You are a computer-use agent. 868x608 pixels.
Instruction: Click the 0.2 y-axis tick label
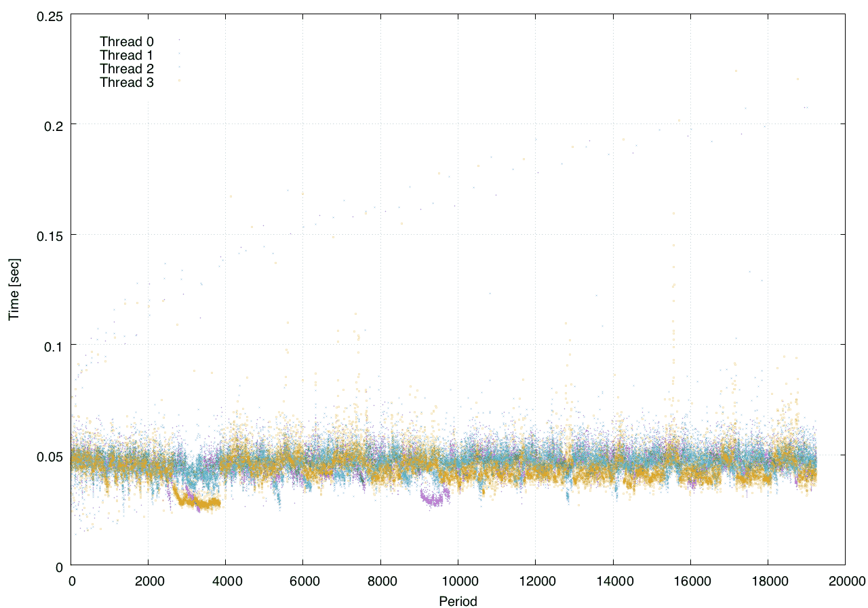point(52,125)
